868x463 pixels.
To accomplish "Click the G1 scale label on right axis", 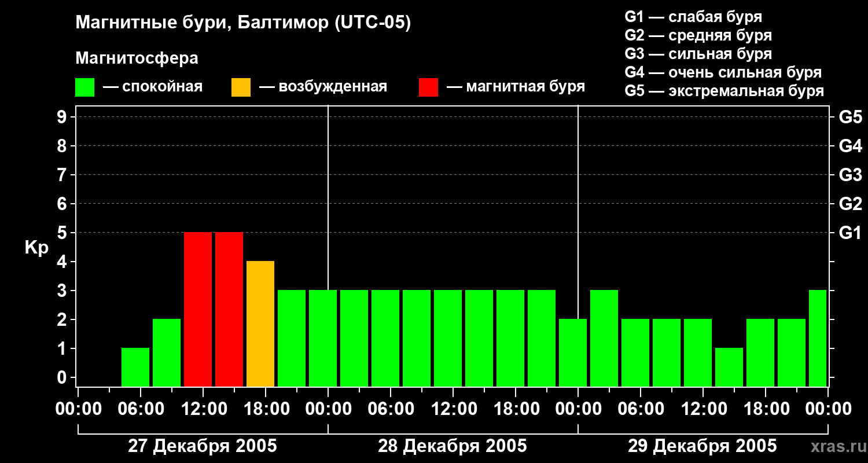I will coord(850,233).
